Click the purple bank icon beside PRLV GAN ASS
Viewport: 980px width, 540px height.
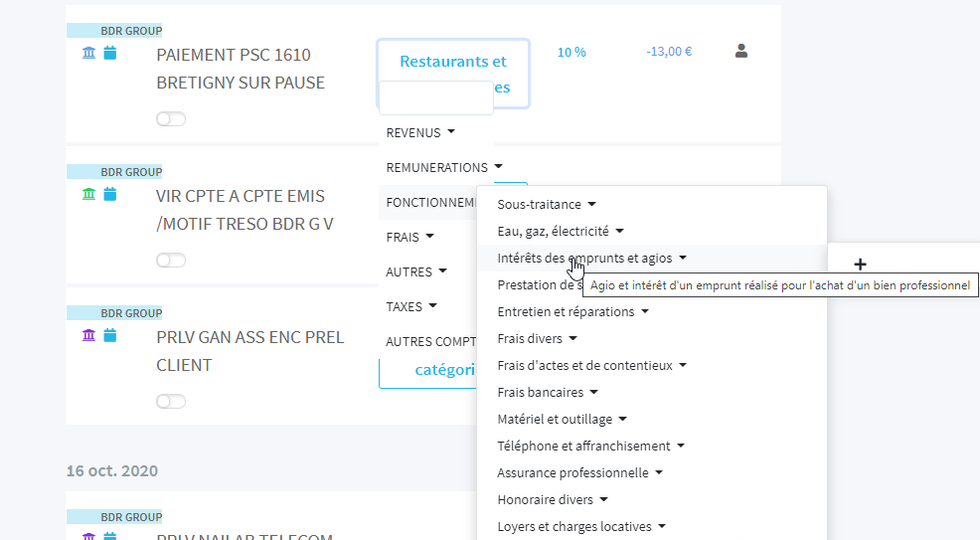pyautogui.click(x=89, y=335)
